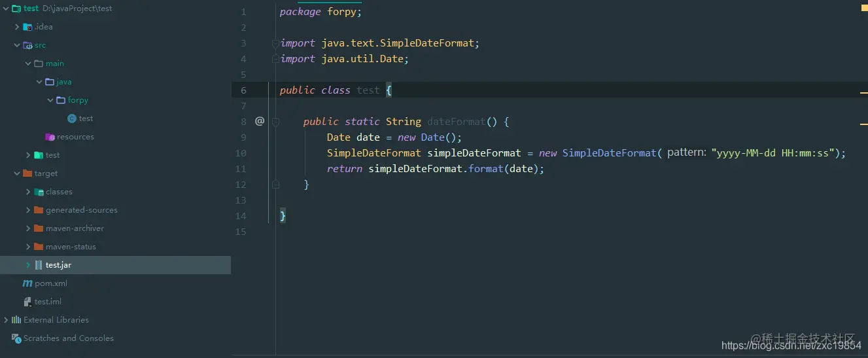Click the test project folder icon
The width and height of the screenshot is (868, 358).
pos(16,9)
